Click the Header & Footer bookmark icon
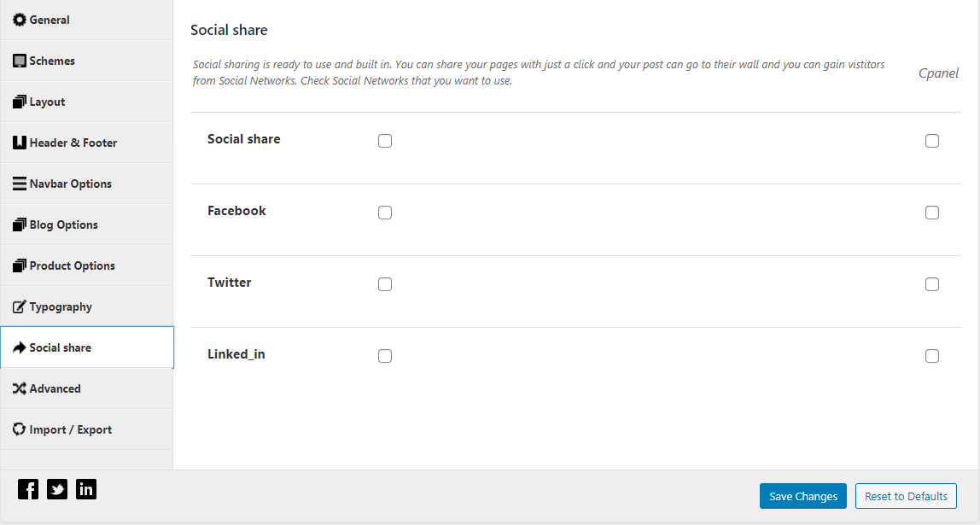980x525 pixels. click(x=20, y=143)
